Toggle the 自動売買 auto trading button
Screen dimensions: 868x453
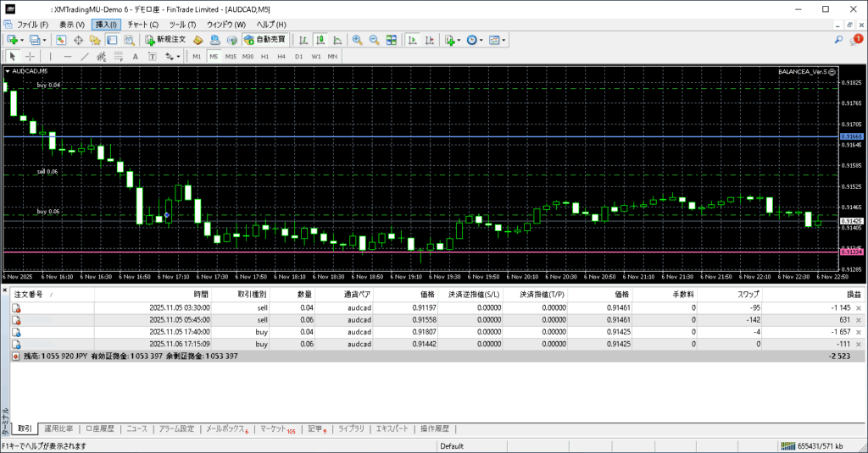pyautogui.click(x=264, y=40)
